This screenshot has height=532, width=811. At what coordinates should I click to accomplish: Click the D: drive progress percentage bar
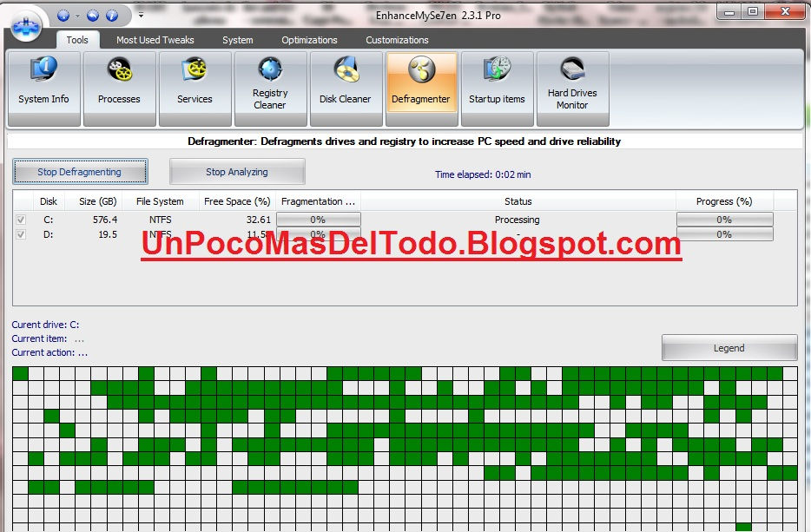[x=725, y=234]
